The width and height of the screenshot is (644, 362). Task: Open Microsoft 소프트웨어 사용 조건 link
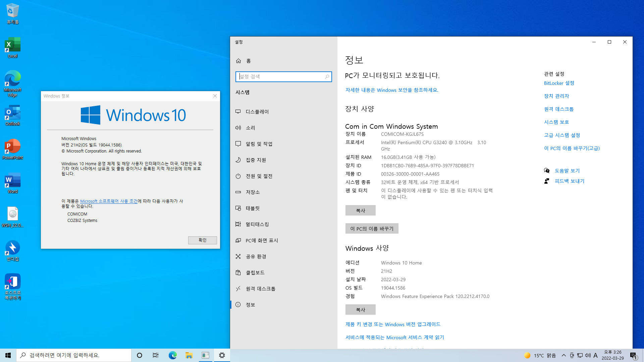109,201
